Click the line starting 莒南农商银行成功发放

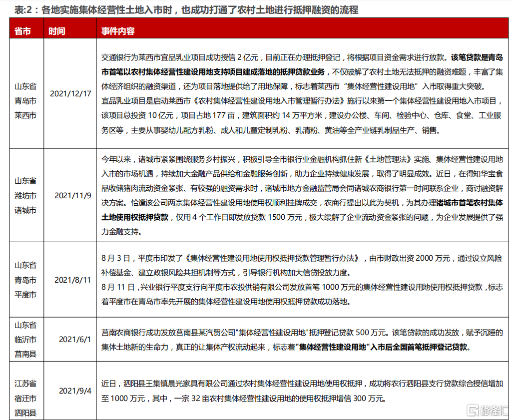[302, 333]
